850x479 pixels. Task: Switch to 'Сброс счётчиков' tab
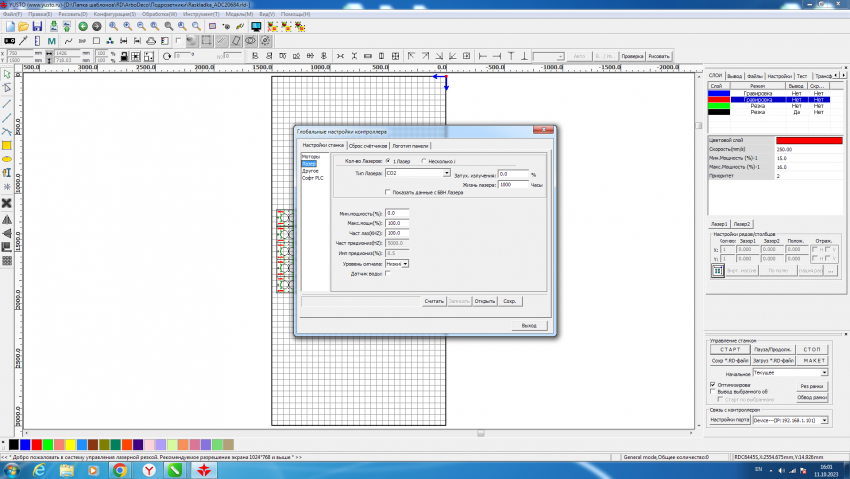click(x=368, y=146)
